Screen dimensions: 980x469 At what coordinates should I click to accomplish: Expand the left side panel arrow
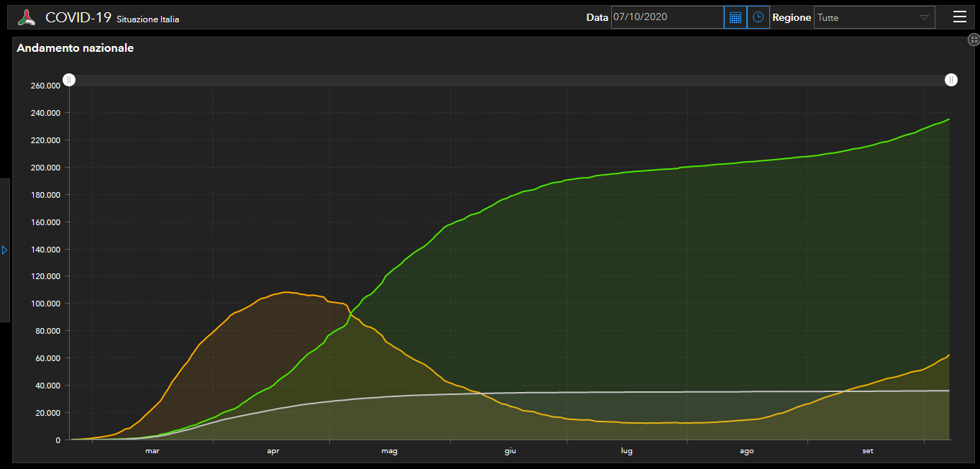[x=4, y=250]
